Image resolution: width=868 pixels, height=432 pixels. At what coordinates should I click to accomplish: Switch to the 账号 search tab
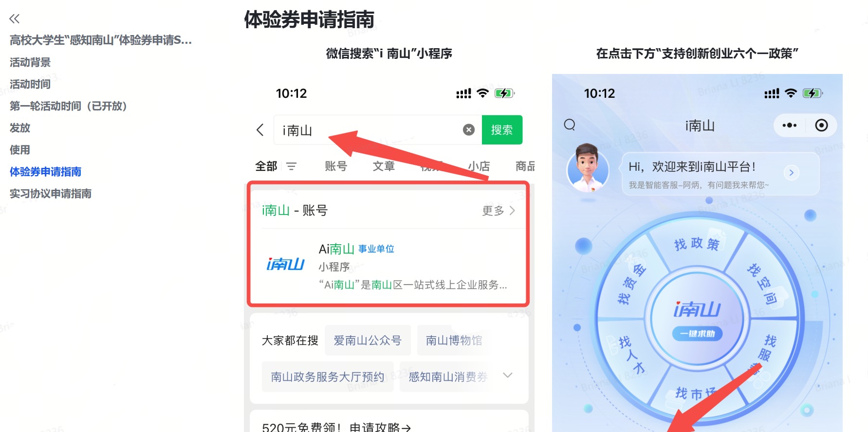click(336, 166)
